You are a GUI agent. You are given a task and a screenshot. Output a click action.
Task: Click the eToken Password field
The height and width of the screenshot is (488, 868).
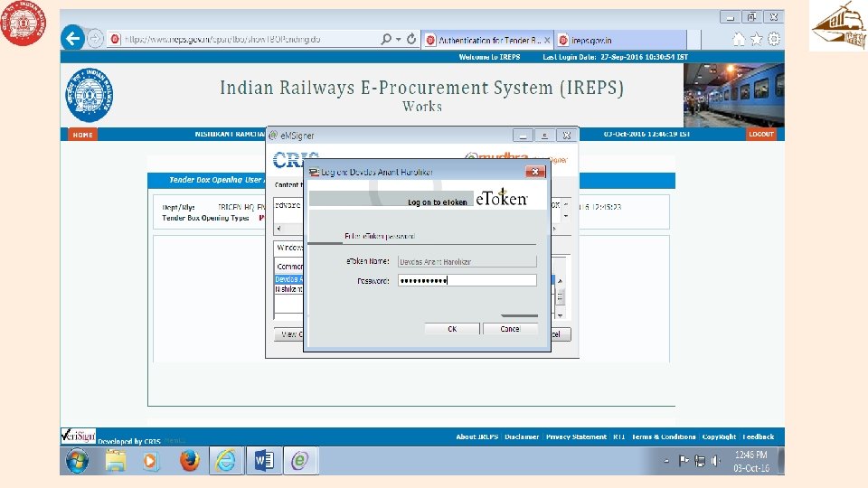coord(467,280)
